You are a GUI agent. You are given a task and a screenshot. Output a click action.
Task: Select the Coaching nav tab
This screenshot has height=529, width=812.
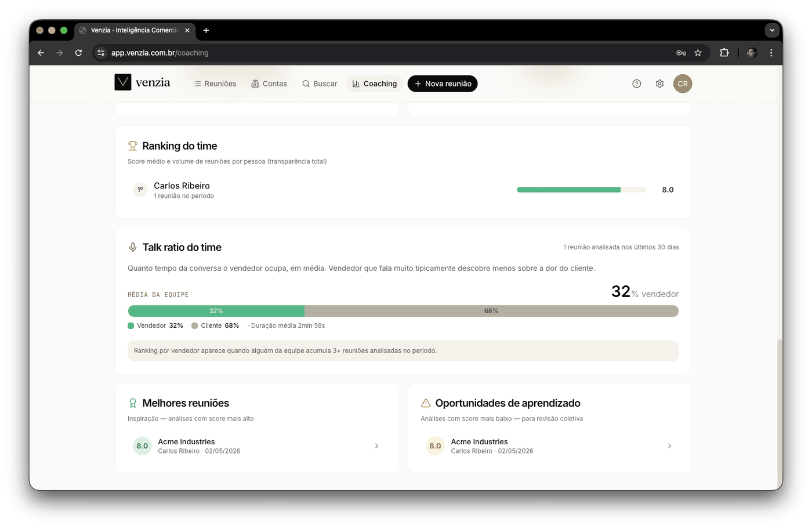click(x=375, y=84)
